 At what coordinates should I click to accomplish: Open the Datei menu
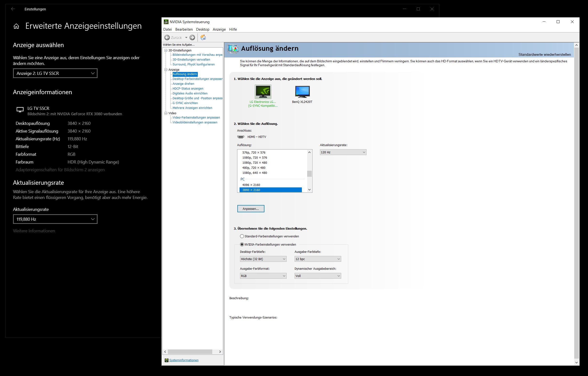coord(168,29)
